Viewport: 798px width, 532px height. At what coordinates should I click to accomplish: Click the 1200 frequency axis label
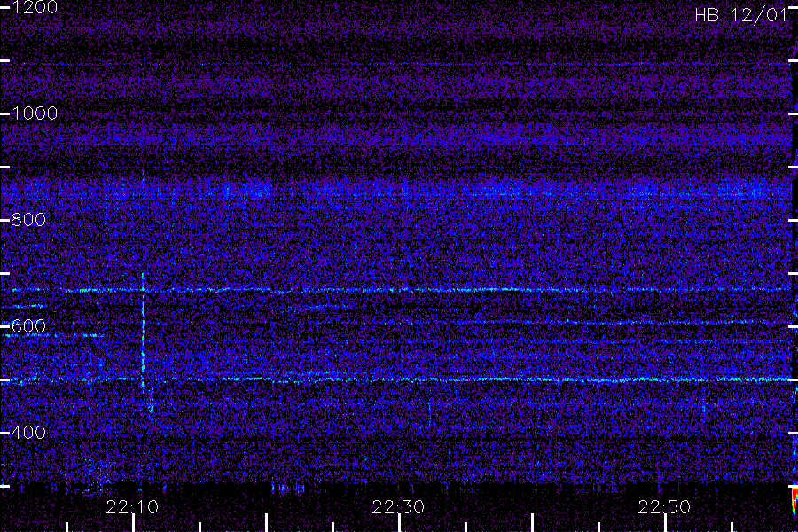click(x=34, y=7)
